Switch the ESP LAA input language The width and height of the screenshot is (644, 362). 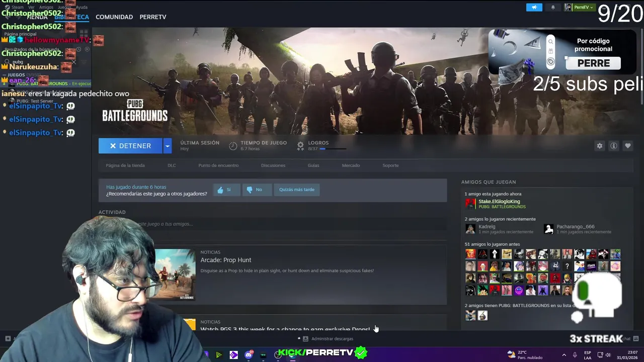(588, 355)
